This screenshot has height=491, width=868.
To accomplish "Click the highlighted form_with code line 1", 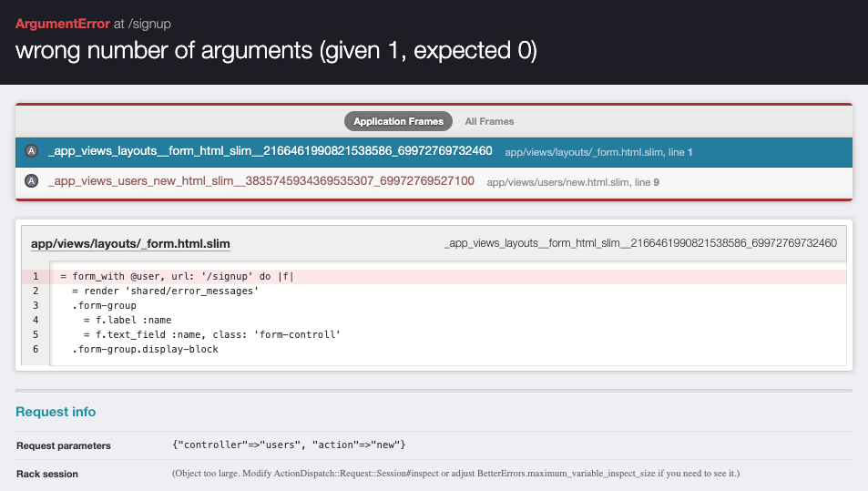I will 178,277.
